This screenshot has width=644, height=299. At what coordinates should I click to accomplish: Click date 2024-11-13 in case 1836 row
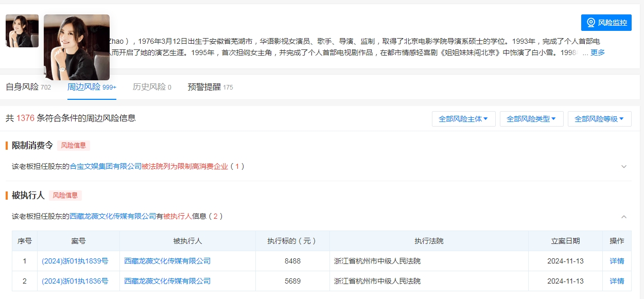(565, 281)
